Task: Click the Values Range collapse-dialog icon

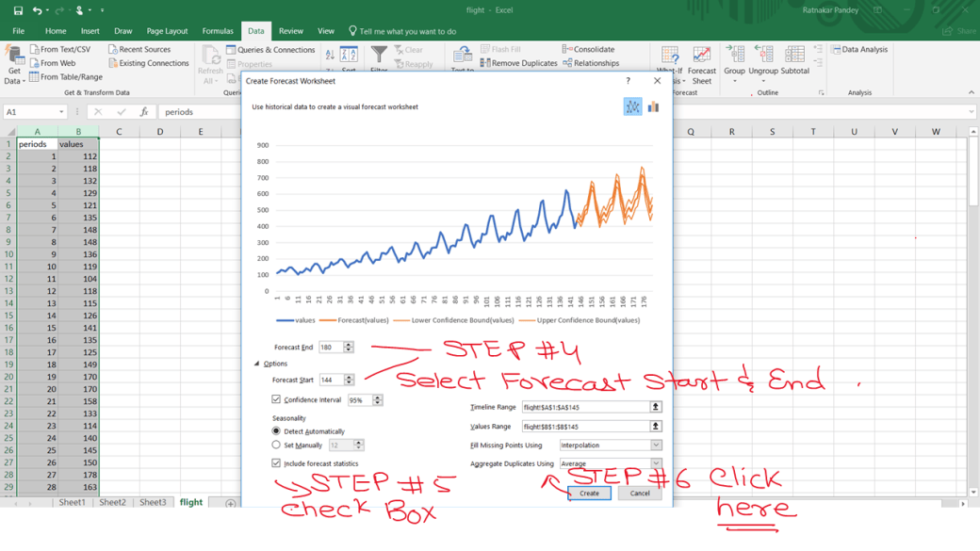Action: click(x=655, y=426)
